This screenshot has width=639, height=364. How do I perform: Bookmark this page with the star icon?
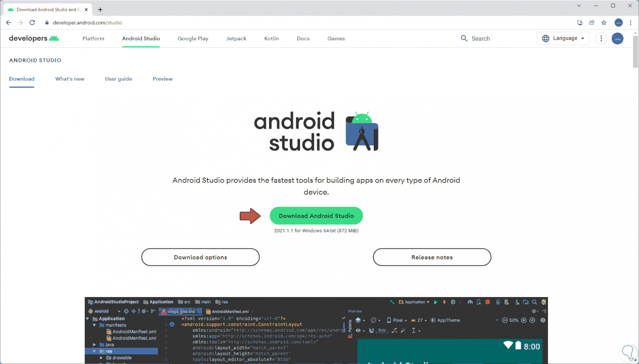pos(604,23)
